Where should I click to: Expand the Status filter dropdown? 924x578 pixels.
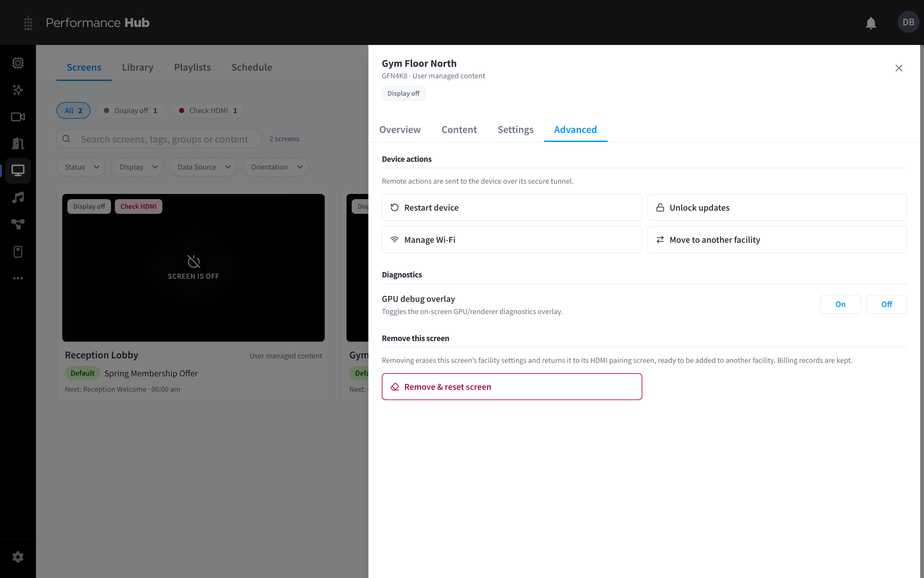(81, 167)
